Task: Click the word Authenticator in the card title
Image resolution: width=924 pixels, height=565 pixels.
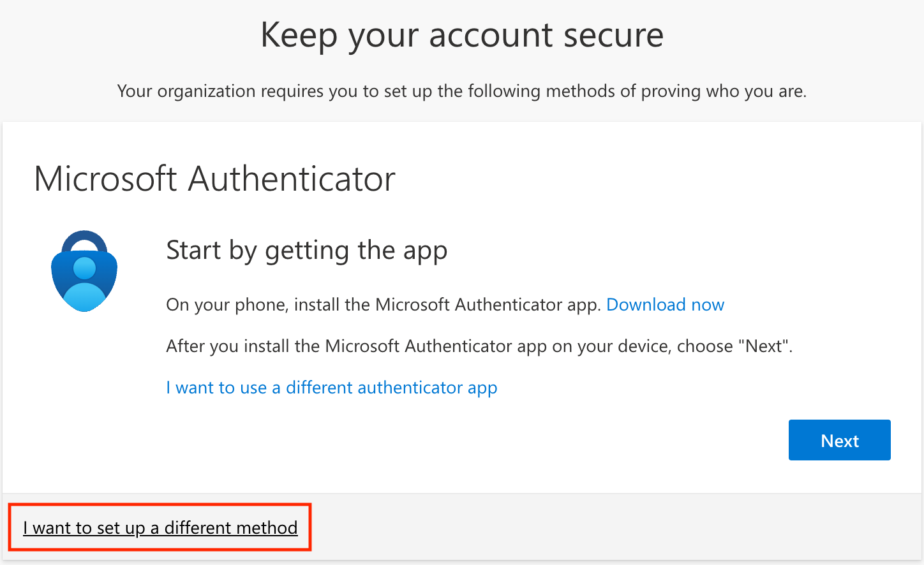Action: 292,179
